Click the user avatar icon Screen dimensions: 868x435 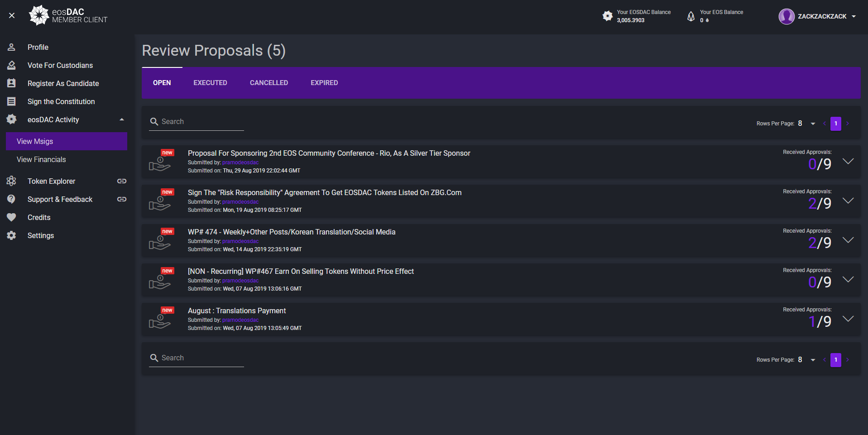pyautogui.click(x=786, y=16)
